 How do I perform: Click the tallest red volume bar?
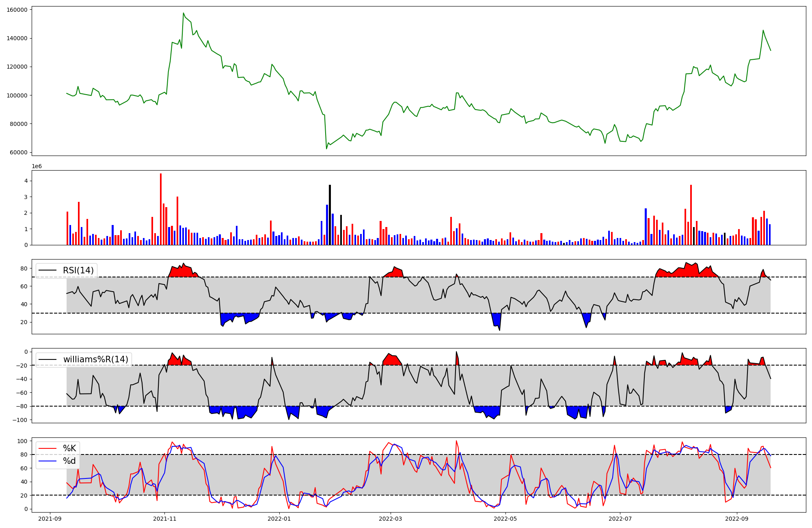(x=161, y=209)
